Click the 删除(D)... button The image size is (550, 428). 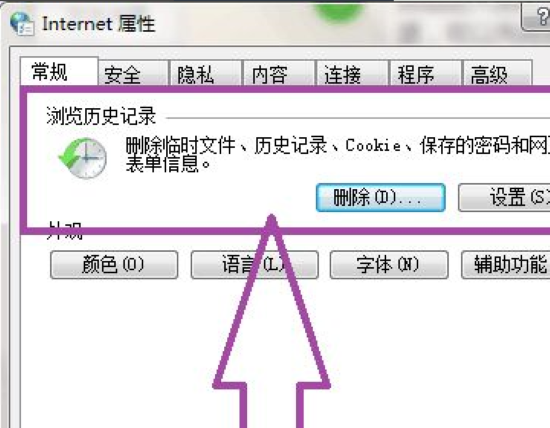[381, 198]
